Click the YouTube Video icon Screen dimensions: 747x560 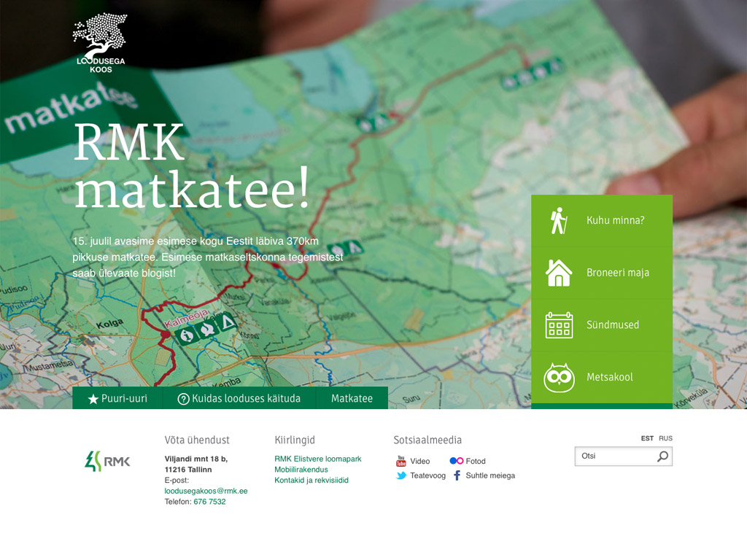[x=400, y=461]
